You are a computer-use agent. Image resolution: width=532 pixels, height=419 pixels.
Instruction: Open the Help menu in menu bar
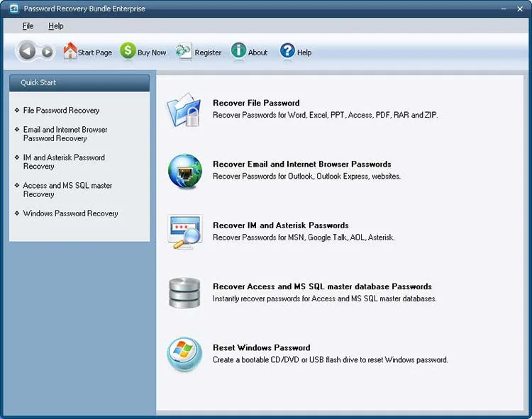coord(55,26)
